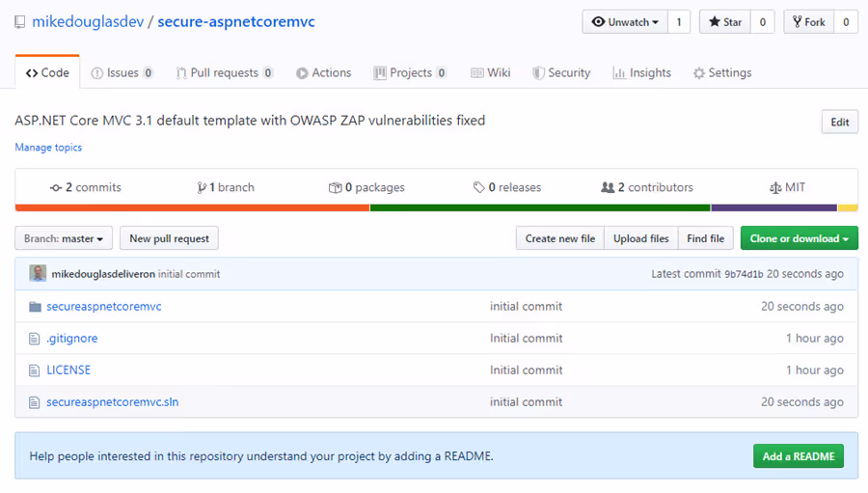The image size is (868, 493).
Task: Click the folder icon for secureaspnetcoremvc
Action: (35, 307)
